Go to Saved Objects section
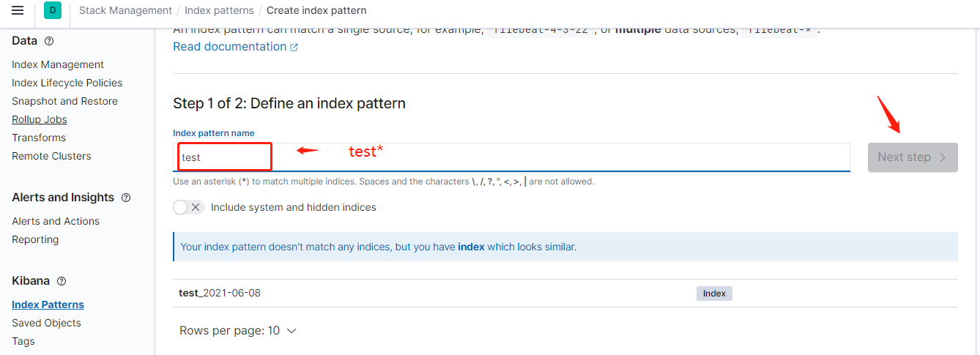The image size is (980, 355). (46, 323)
